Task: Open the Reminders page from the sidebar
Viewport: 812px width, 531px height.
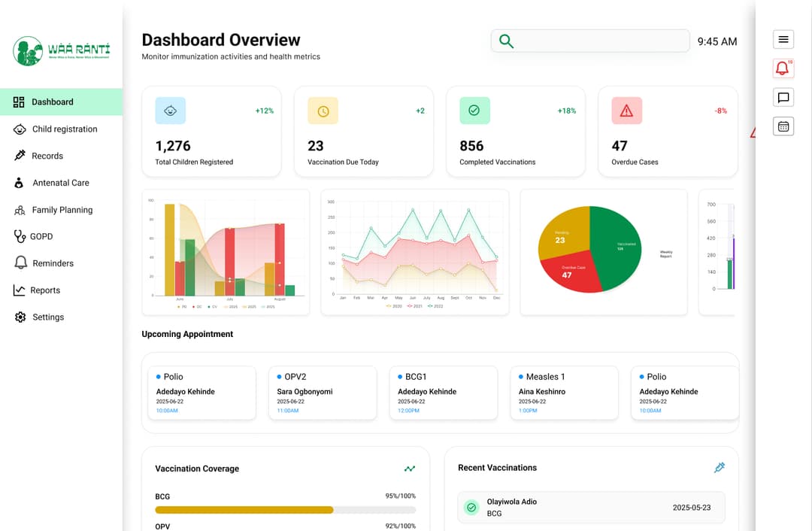Action: click(x=53, y=263)
